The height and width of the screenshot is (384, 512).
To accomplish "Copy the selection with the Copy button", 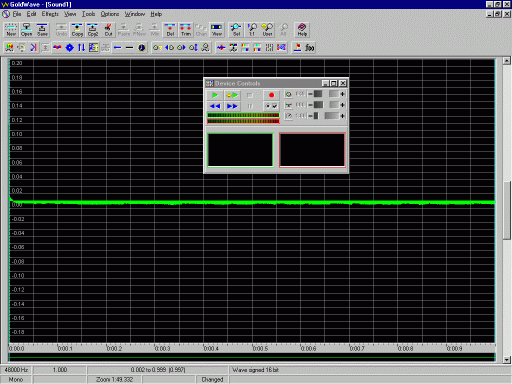I will pos(77,30).
